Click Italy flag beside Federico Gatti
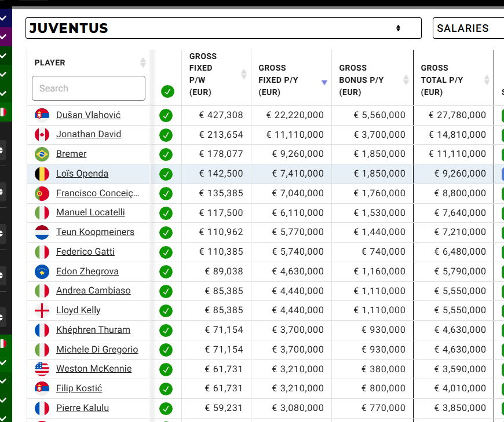The width and height of the screenshot is (504, 422). (42, 252)
